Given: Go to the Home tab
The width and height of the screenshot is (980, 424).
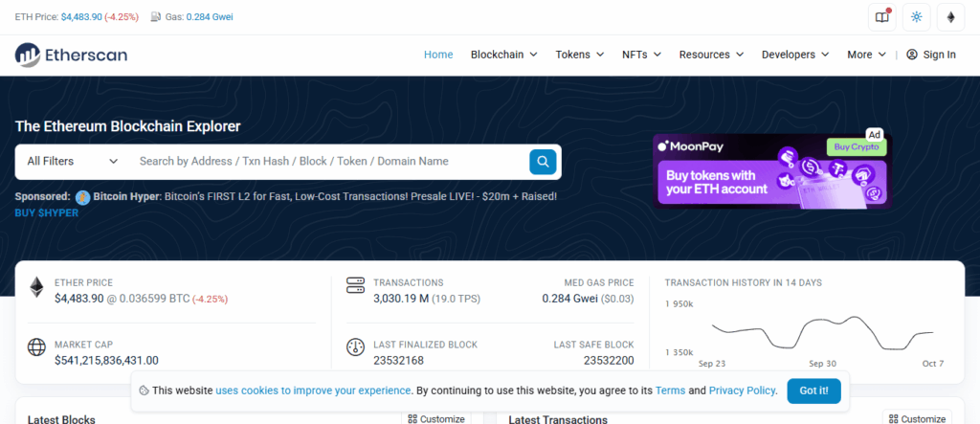Looking at the screenshot, I should [438, 55].
